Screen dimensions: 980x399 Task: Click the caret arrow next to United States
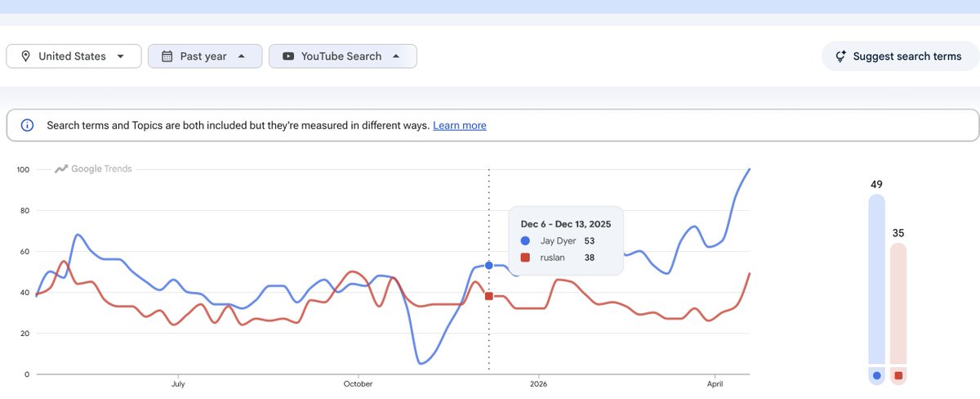pyautogui.click(x=121, y=56)
